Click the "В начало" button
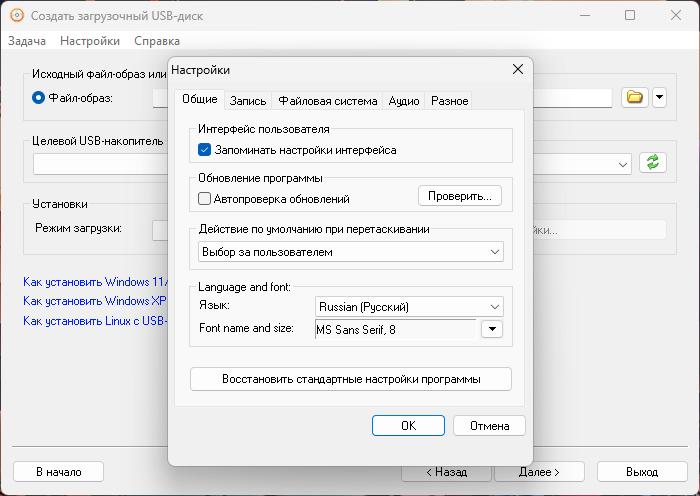The image size is (700, 496). coord(58,471)
